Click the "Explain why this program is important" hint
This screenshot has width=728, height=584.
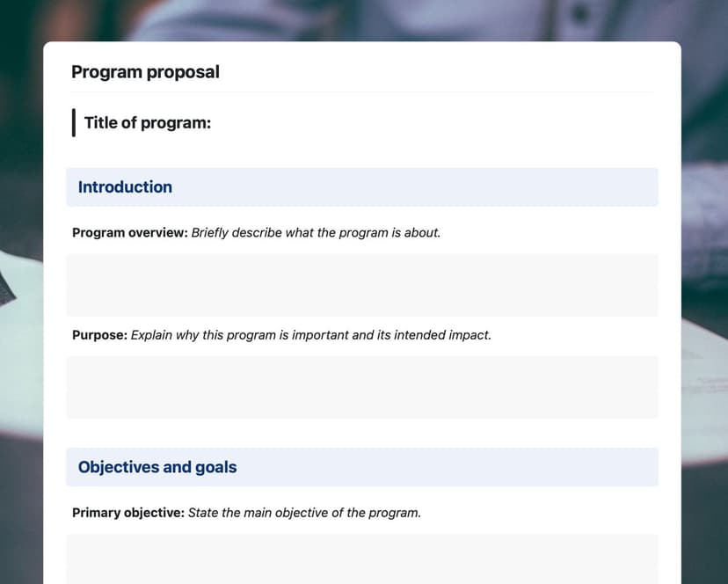click(x=255, y=335)
